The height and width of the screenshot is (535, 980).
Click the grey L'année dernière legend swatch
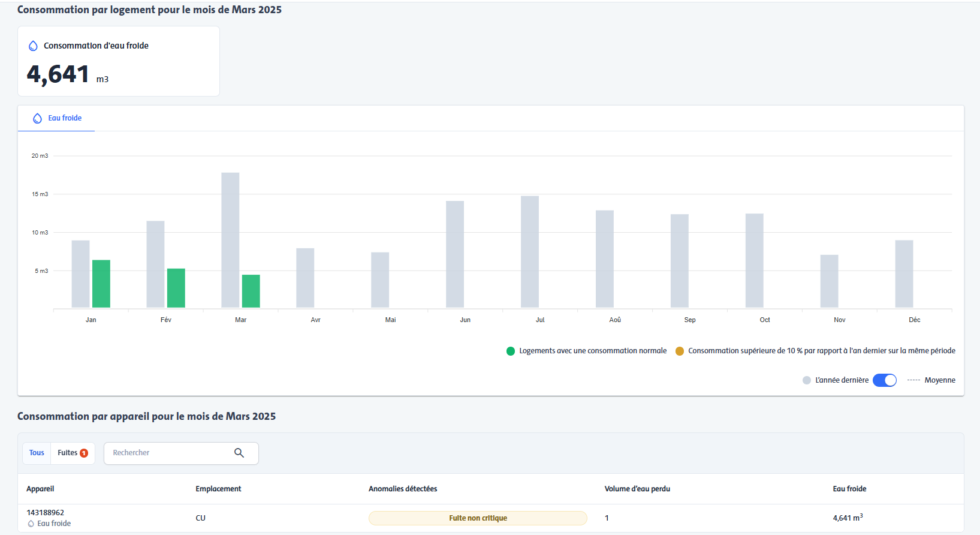[807, 380]
